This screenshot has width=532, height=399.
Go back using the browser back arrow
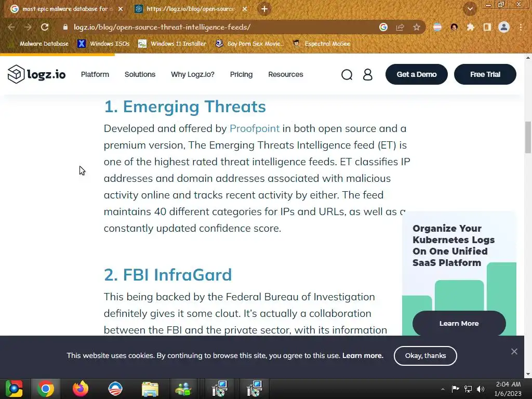click(11, 27)
